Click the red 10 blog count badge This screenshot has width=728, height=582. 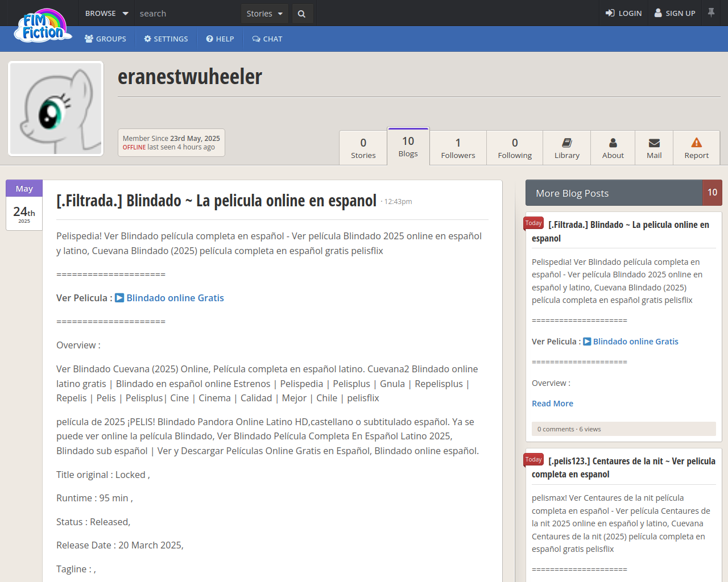[x=713, y=193]
